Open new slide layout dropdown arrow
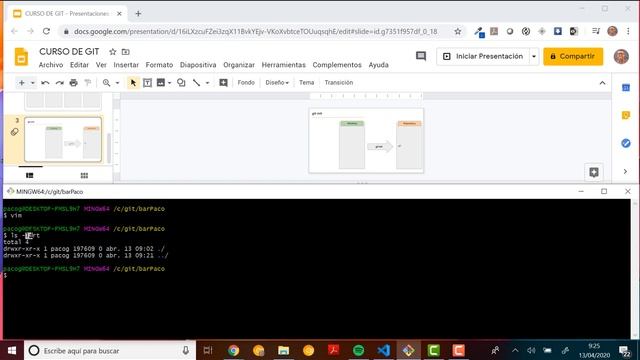The width and height of the screenshot is (640, 360). coord(33,83)
